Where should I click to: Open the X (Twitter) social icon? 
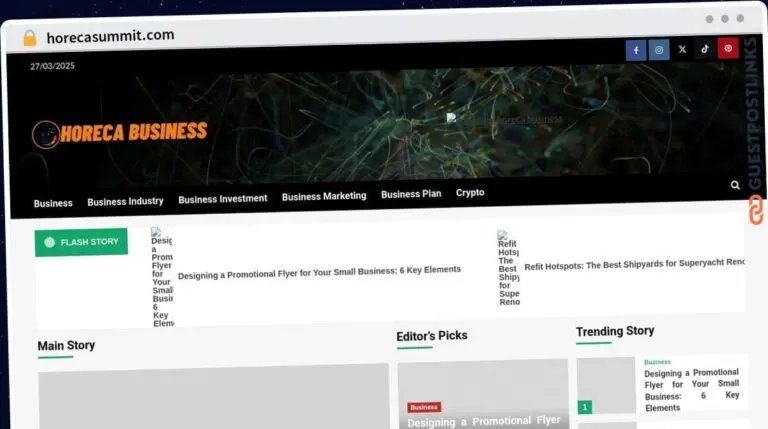coord(682,49)
